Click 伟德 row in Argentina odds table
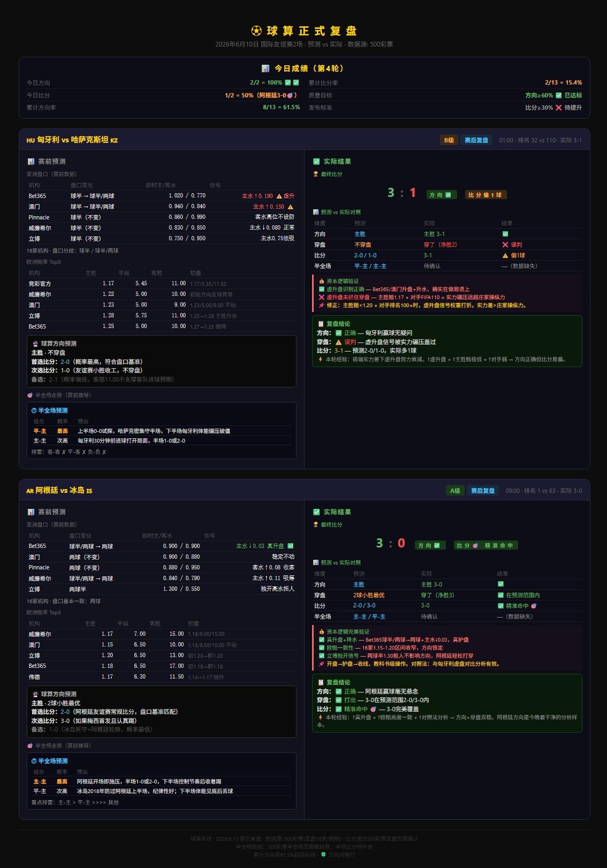This screenshot has width=607, height=868. point(161,677)
